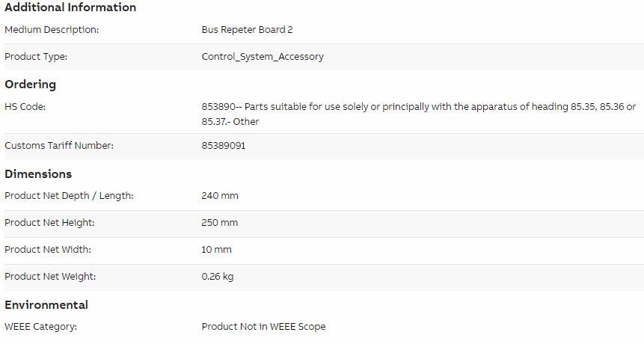
Task: Click the HS Code label
Action: [25, 107]
